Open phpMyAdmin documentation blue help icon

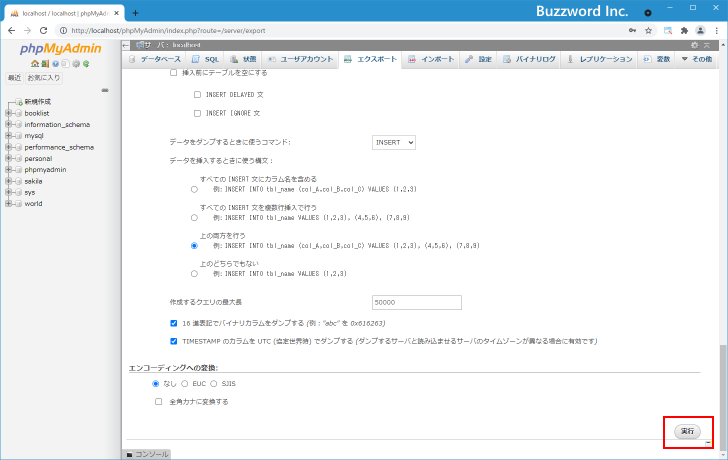[55, 64]
